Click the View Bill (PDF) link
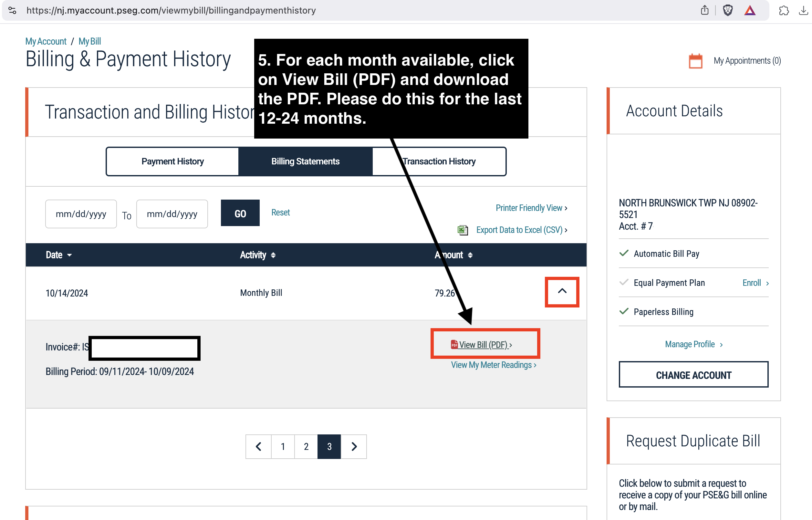The height and width of the screenshot is (520, 812). (483, 345)
